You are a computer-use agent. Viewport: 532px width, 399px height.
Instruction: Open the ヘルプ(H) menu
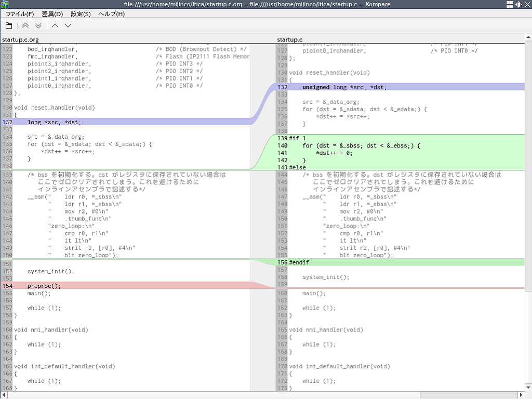(x=111, y=14)
